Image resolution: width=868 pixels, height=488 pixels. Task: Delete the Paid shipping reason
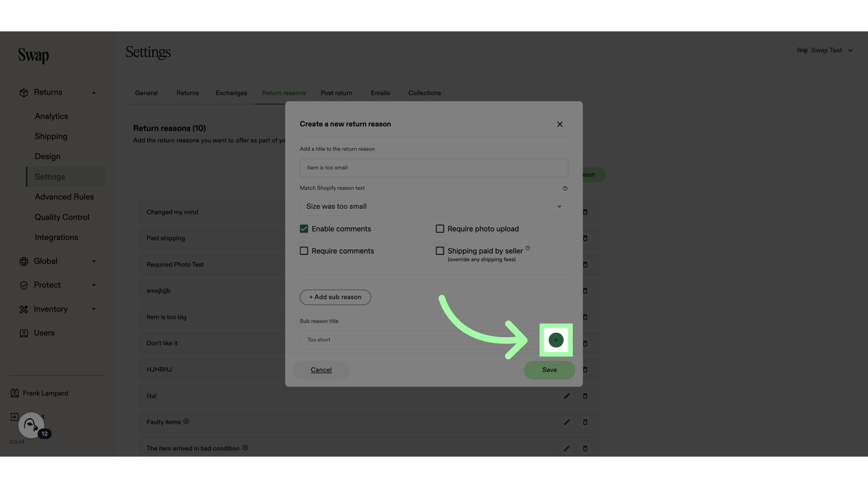(x=585, y=239)
